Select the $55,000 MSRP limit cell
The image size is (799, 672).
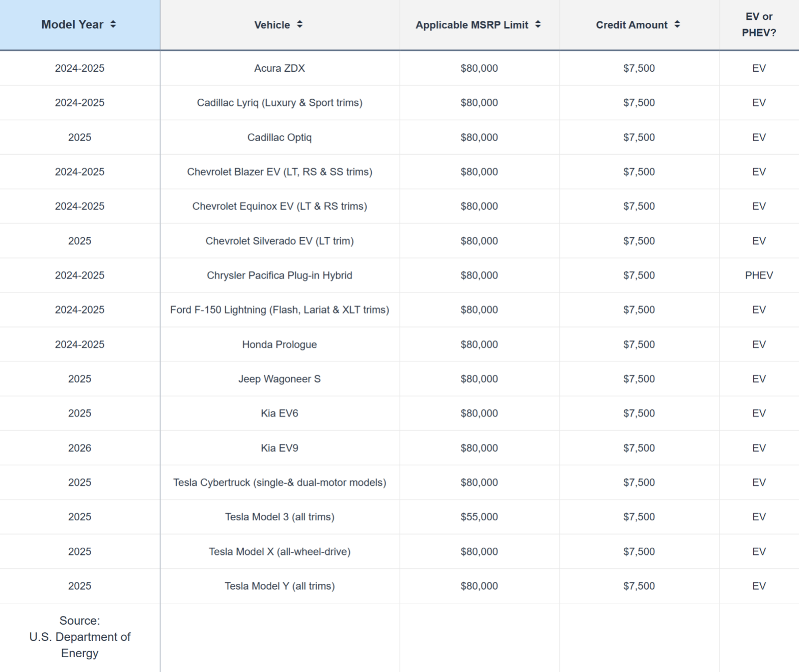click(479, 517)
